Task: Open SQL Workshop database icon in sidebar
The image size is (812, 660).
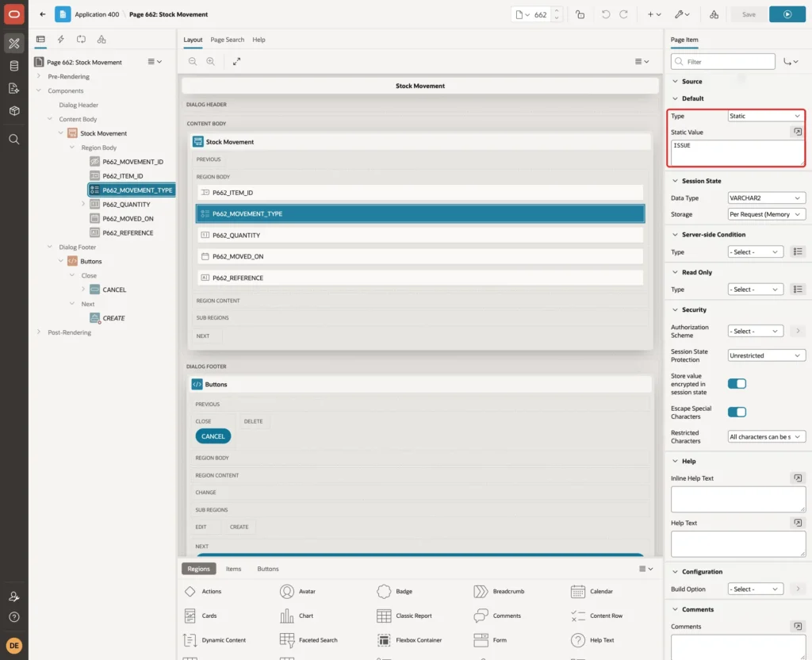Action: [14, 66]
